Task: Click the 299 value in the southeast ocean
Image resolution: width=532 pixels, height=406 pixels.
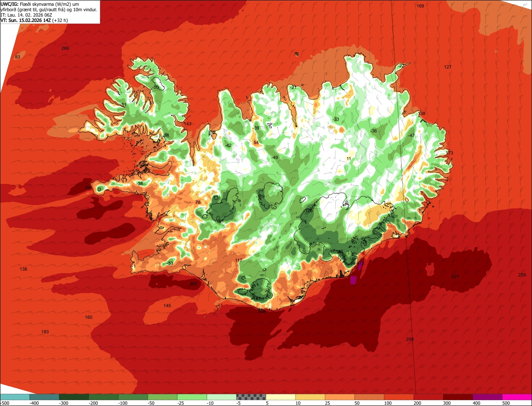Action: coord(410,339)
